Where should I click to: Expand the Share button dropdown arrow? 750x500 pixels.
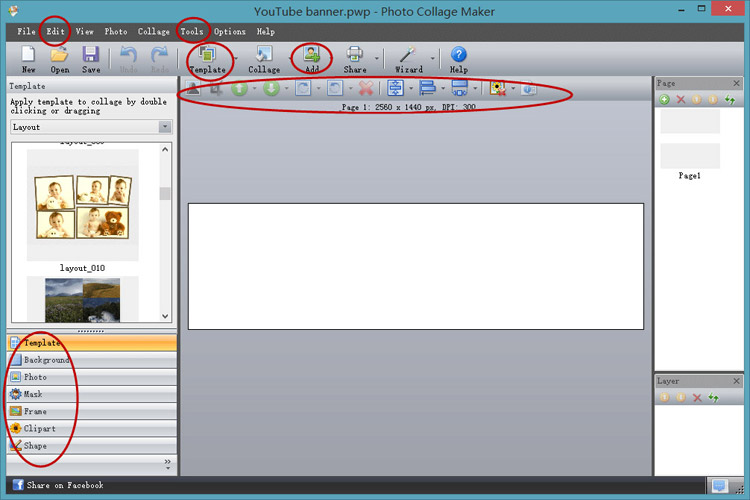376,59
